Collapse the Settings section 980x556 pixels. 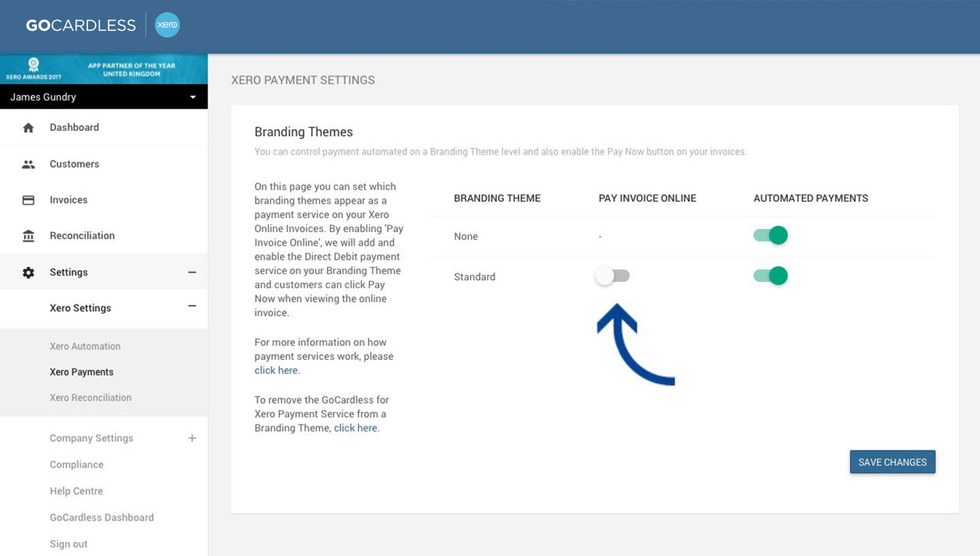[192, 272]
